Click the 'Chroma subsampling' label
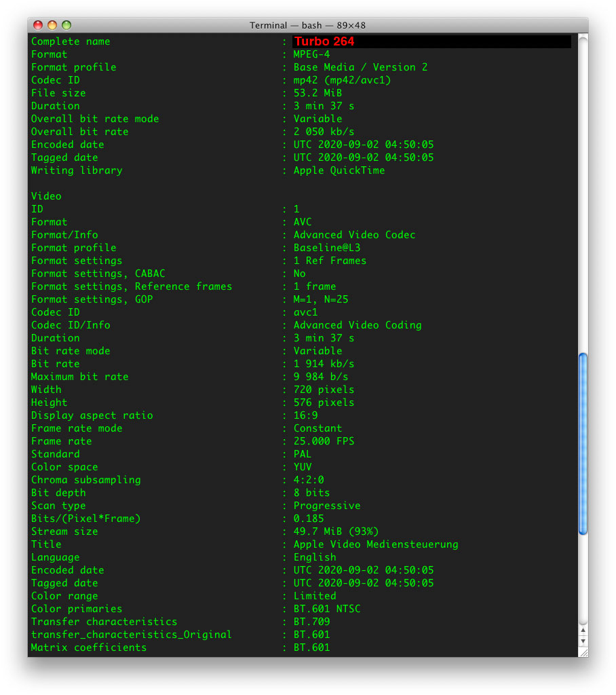 click(86, 480)
